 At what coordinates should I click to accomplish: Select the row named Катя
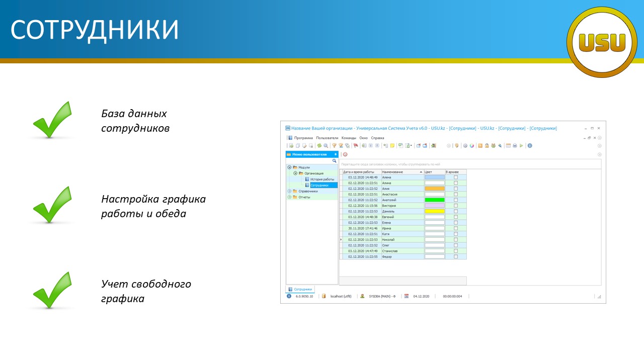[404, 234]
